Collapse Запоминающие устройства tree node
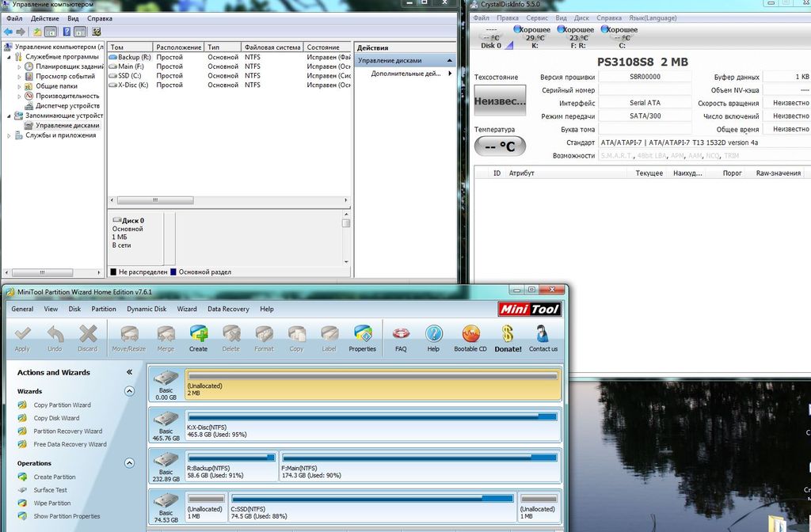This screenshot has height=532, width=811. (x=9, y=116)
